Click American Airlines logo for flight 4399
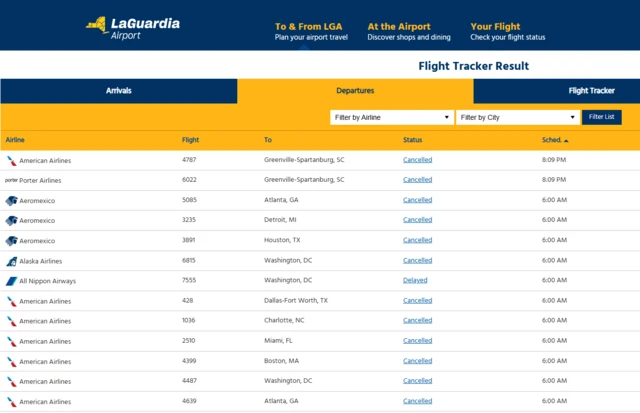Image resolution: width=640 pixels, height=413 pixels. click(x=12, y=362)
